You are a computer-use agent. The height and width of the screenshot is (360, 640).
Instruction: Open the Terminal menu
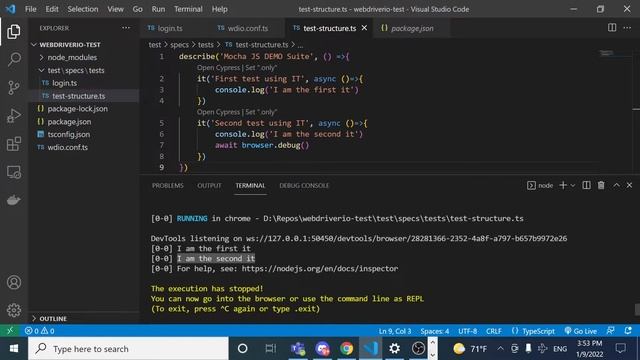coord(188,9)
